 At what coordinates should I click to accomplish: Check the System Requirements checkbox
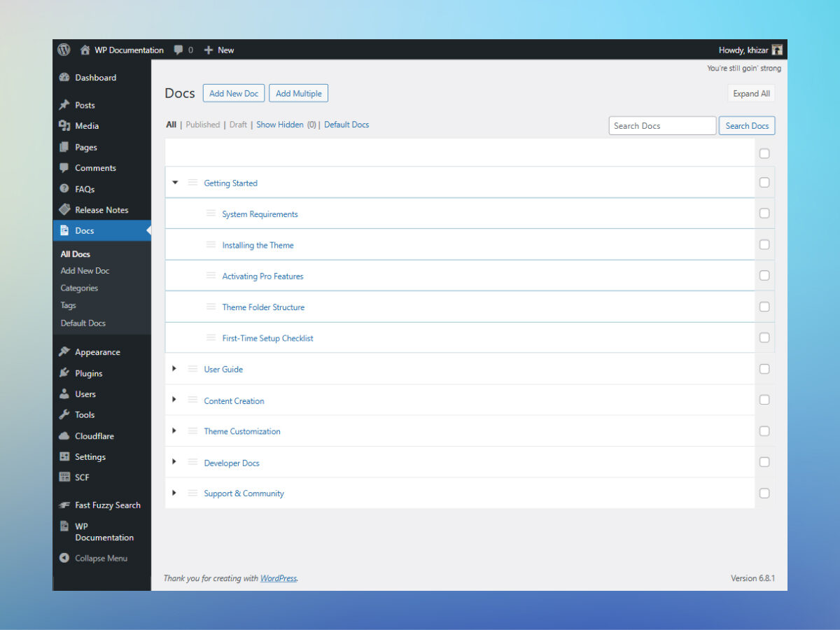(764, 213)
